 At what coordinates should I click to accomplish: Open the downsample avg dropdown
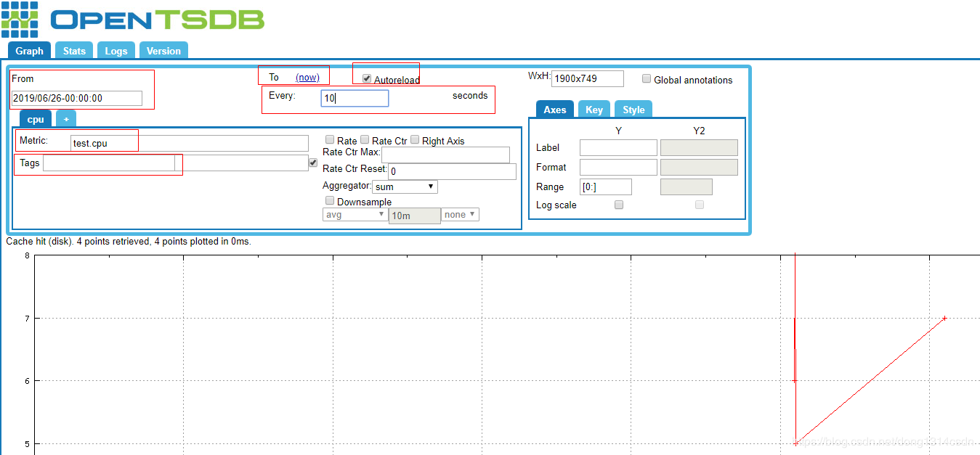tap(355, 214)
